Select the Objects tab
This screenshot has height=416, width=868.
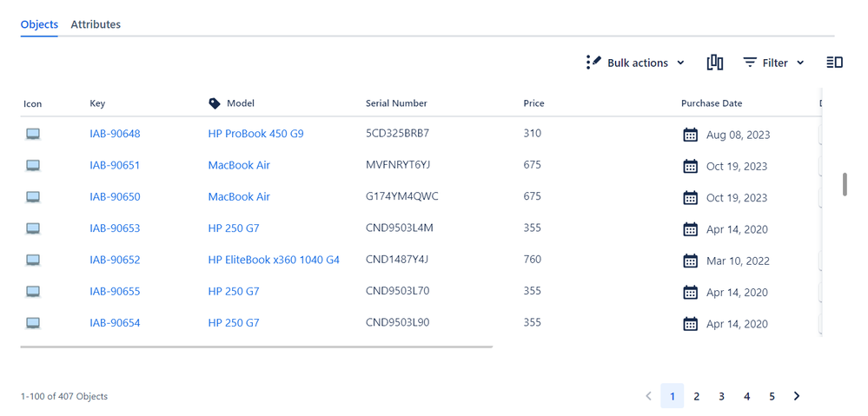[x=39, y=24]
